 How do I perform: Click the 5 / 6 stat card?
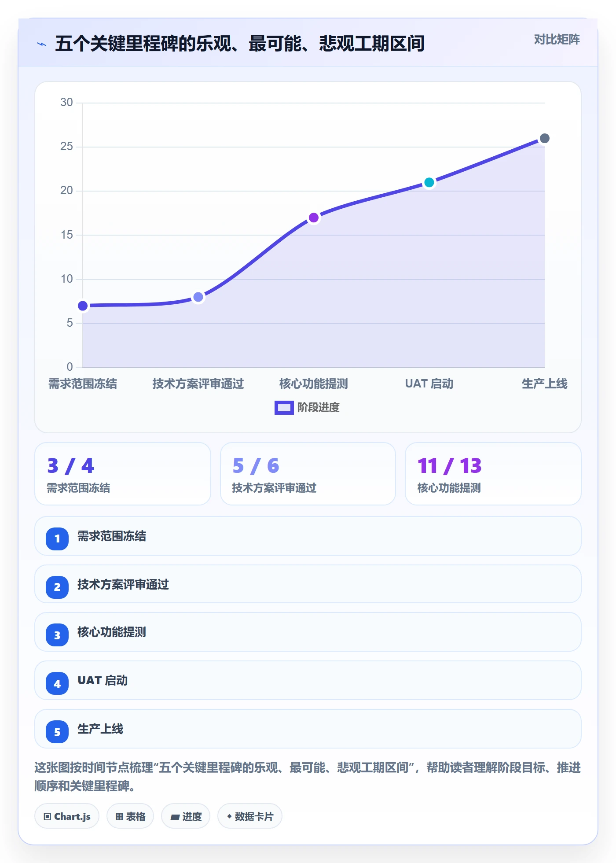308,474
